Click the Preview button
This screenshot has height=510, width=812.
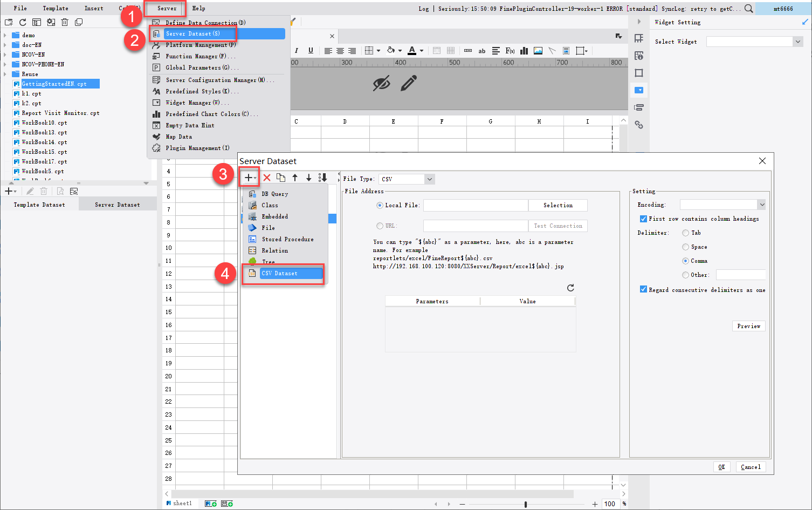click(x=749, y=326)
